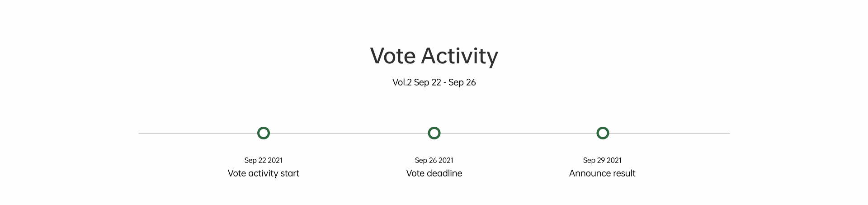
Task: Click the year "2021" in the Sep 29 date
Action: pyautogui.click(x=614, y=160)
